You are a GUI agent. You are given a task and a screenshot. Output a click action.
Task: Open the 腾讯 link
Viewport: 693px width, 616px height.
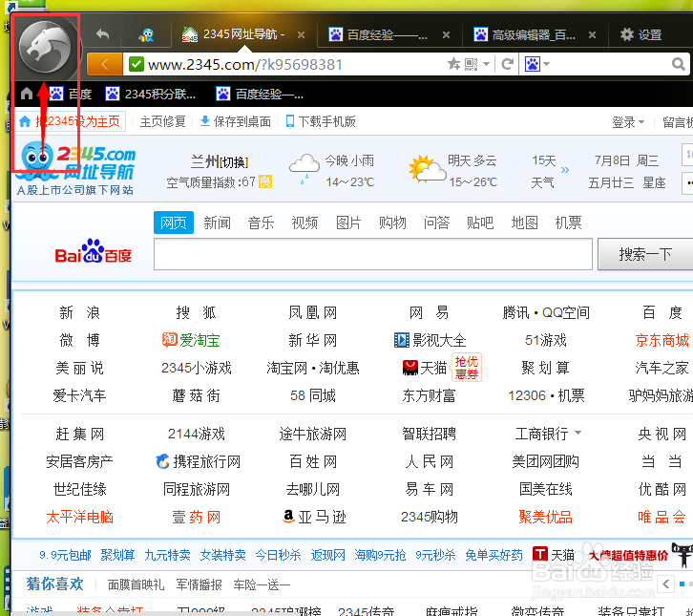(515, 312)
